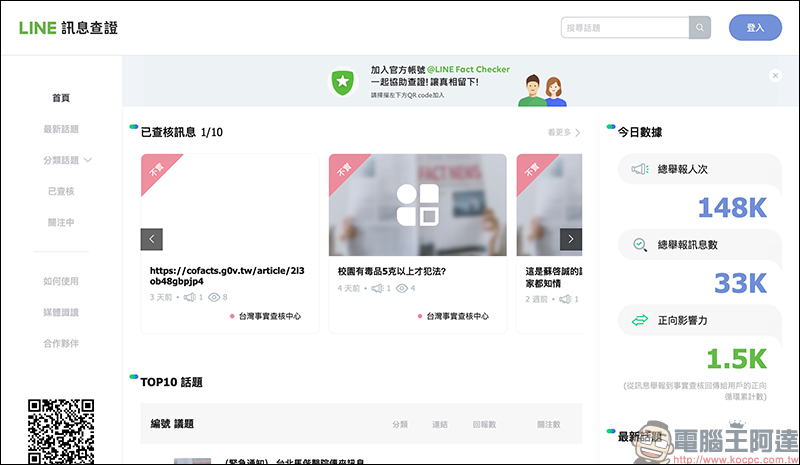Open 看更多 for verified messages

pyautogui.click(x=563, y=132)
